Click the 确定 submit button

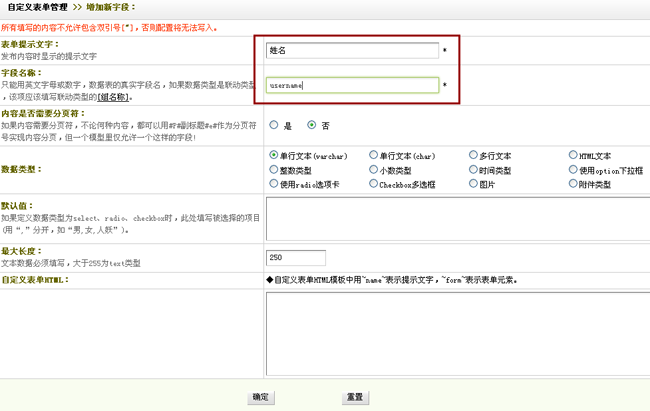click(x=260, y=397)
